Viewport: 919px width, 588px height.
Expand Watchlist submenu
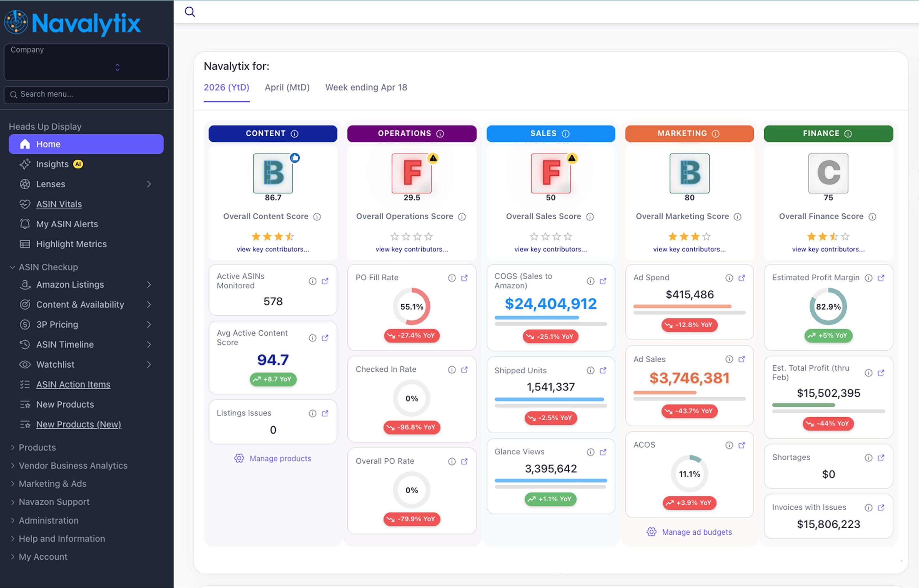tap(149, 364)
